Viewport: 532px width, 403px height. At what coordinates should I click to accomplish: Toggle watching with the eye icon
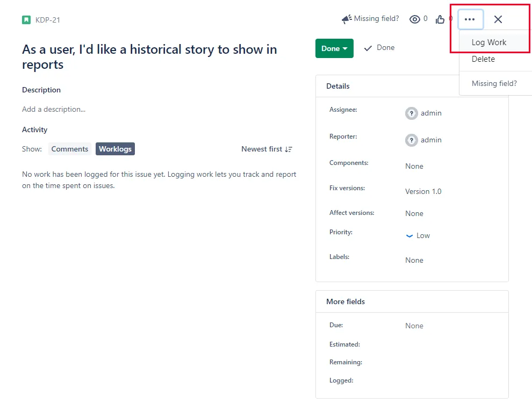point(415,19)
